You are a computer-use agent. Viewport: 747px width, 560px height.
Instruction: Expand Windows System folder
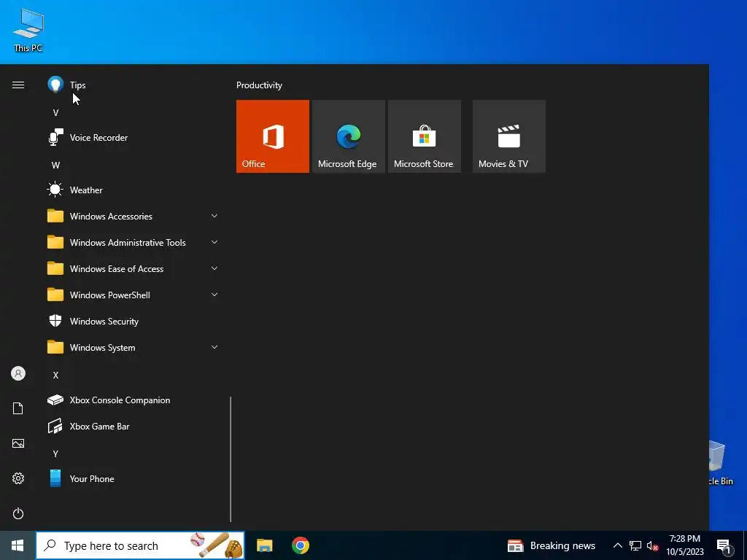point(133,348)
